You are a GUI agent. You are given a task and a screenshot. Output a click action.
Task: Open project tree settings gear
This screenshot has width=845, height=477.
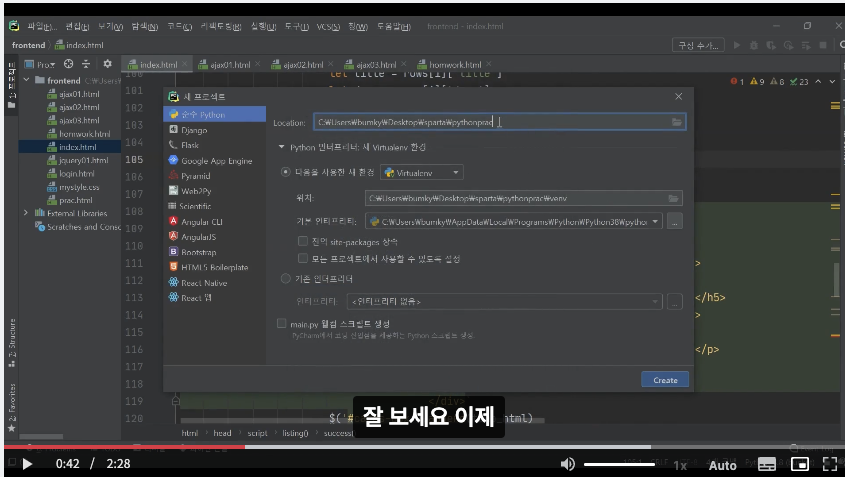point(107,64)
